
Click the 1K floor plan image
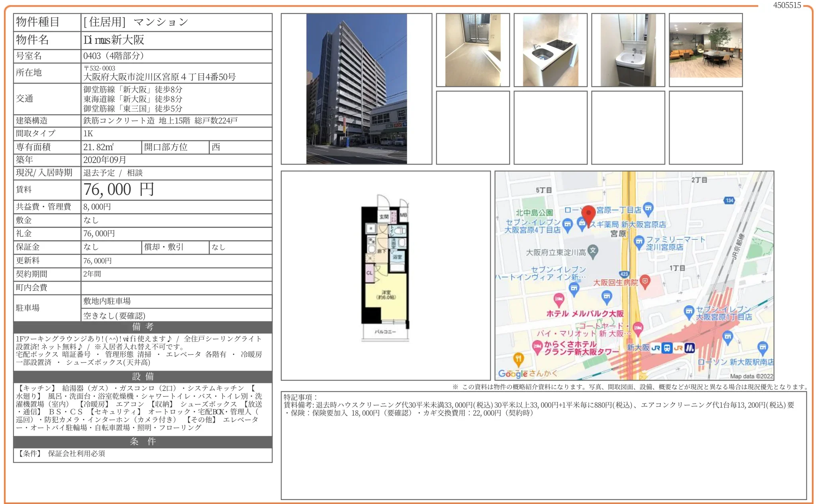coord(385,268)
